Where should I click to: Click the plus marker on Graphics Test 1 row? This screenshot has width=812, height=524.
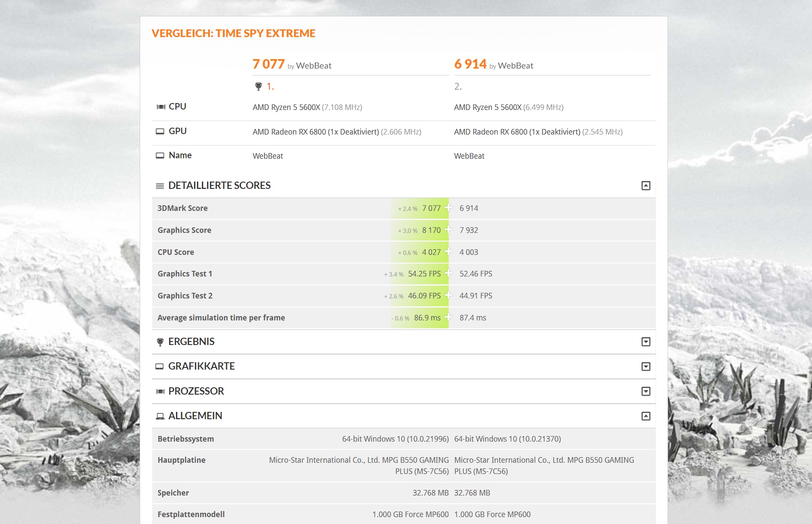pyautogui.click(x=448, y=273)
